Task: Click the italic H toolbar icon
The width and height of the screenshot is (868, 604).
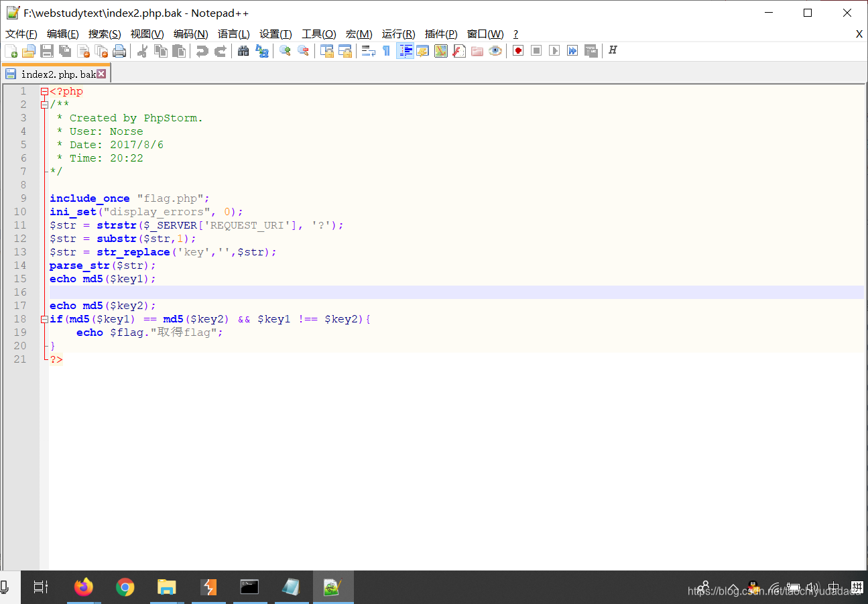Action: coord(613,51)
